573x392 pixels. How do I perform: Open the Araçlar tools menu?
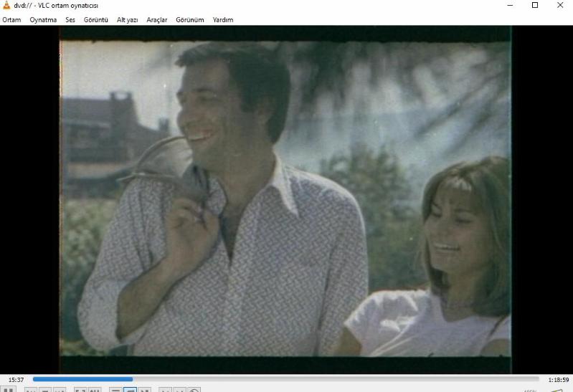tap(156, 20)
